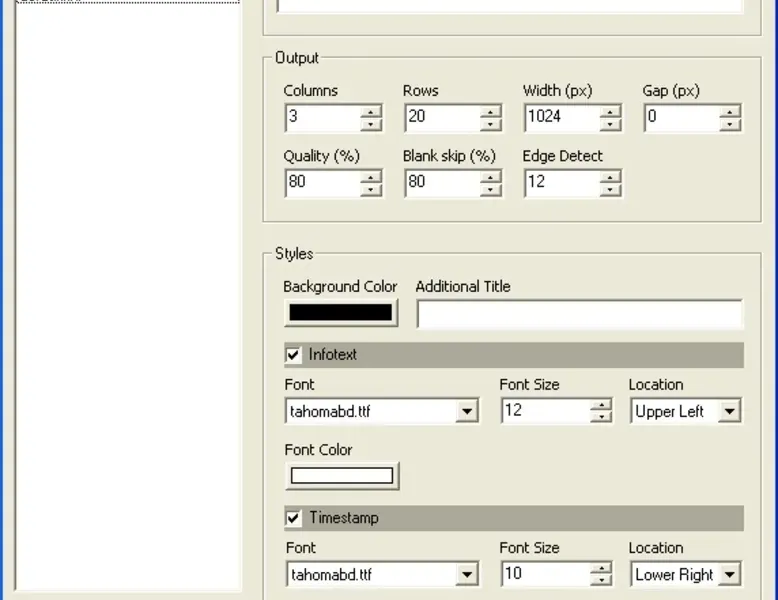This screenshot has width=778, height=600.
Task: Click into the Width (px) field
Action: (x=561, y=117)
